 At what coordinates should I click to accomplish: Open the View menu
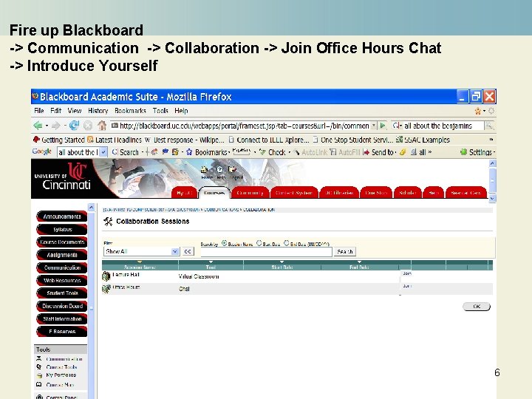click(x=75, y=111)
